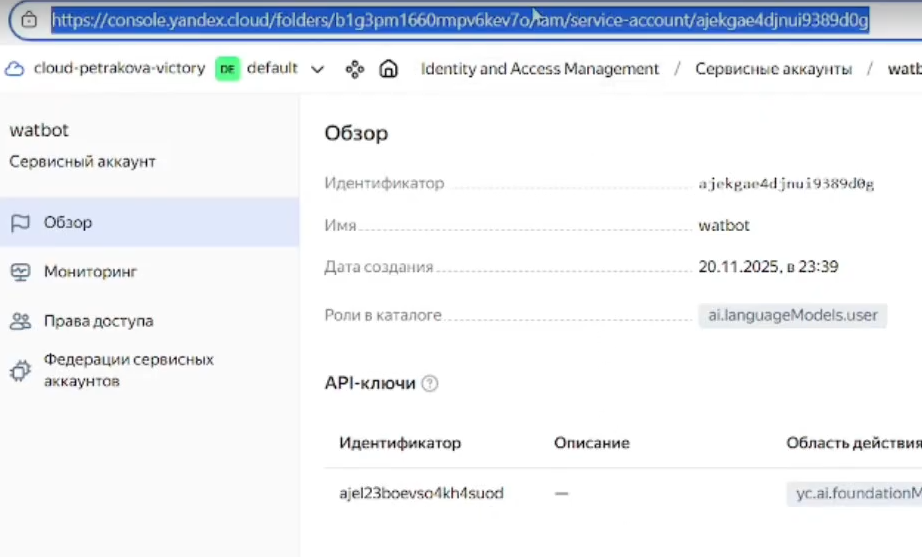Open the Обзор sidebar section
The image size is (922, 557).
[68, 222]
